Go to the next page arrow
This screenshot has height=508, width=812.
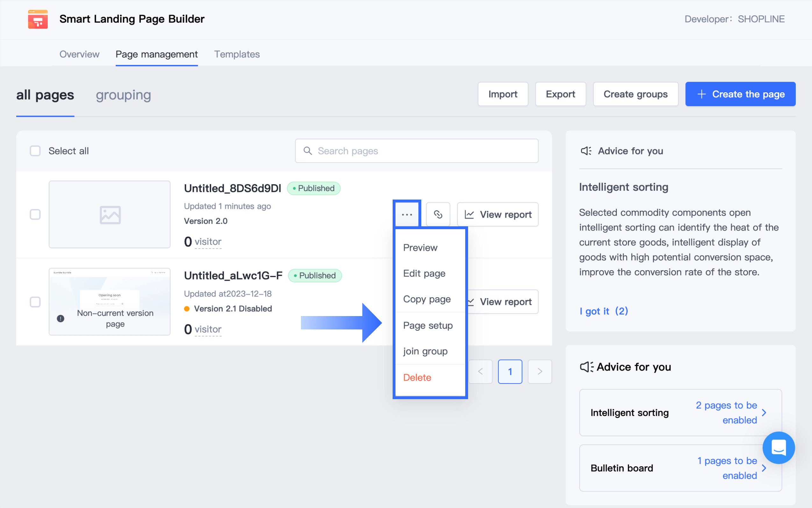539,371
